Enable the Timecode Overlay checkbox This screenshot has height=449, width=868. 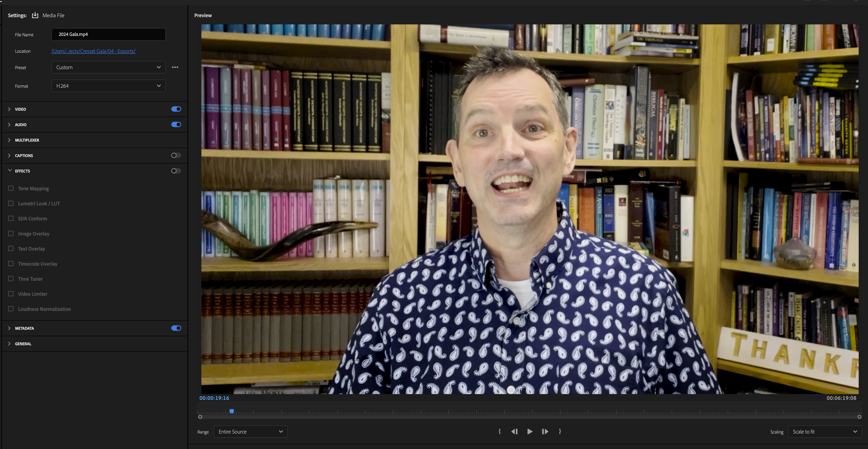pos(11,264)
